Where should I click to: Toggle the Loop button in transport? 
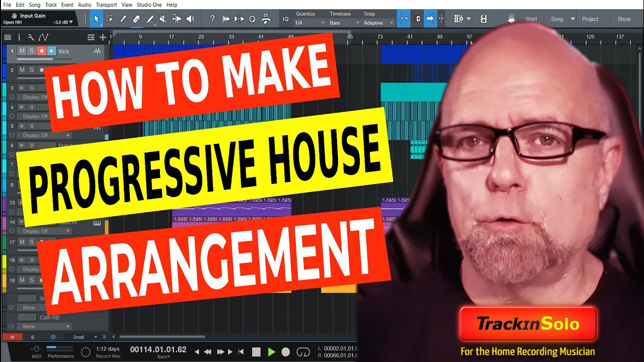coord(303,352)
